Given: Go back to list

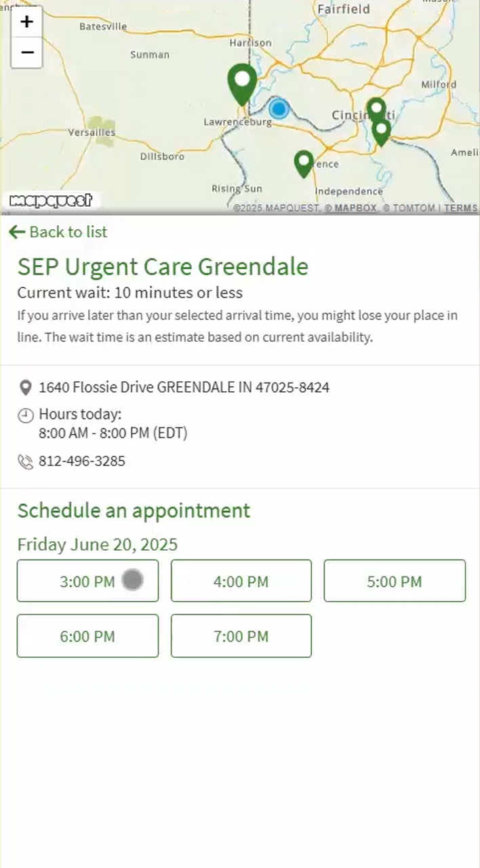Looking at the screenshot, I should [58, 232].
